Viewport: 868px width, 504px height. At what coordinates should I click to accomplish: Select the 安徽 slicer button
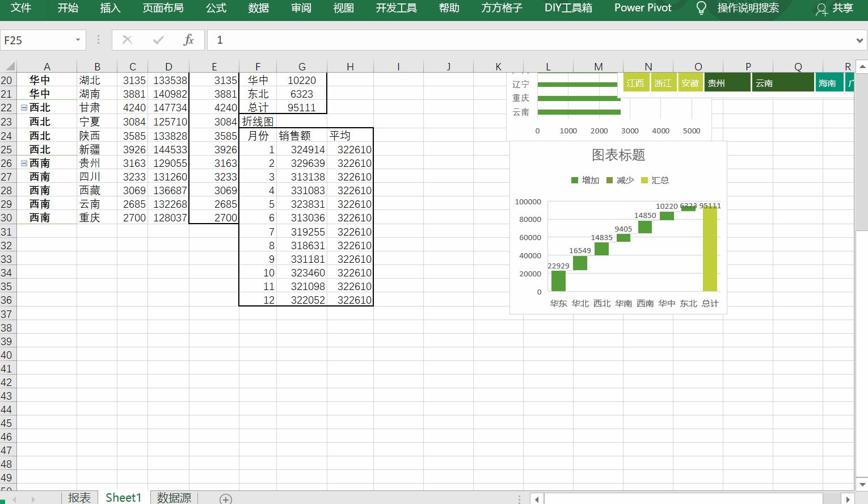pyautogui.click(x=690, y=83)
